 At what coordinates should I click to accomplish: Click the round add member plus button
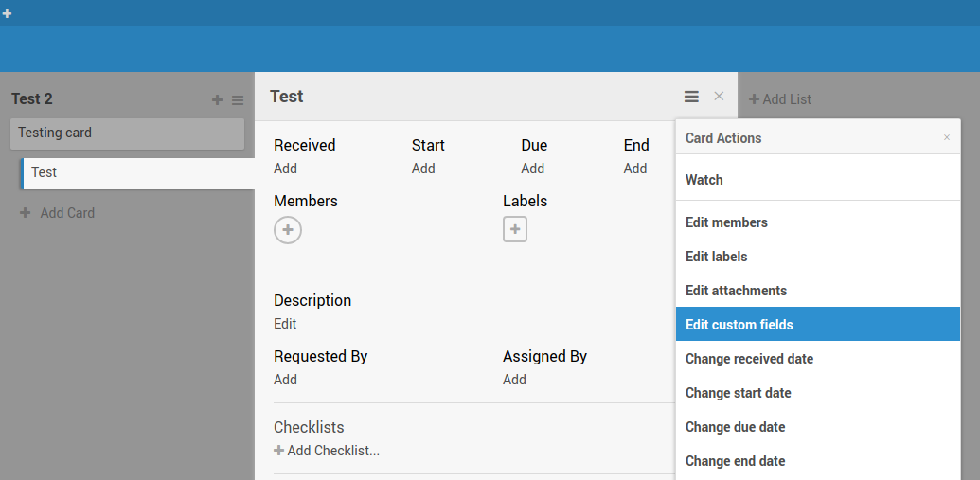tap(288, 230)
